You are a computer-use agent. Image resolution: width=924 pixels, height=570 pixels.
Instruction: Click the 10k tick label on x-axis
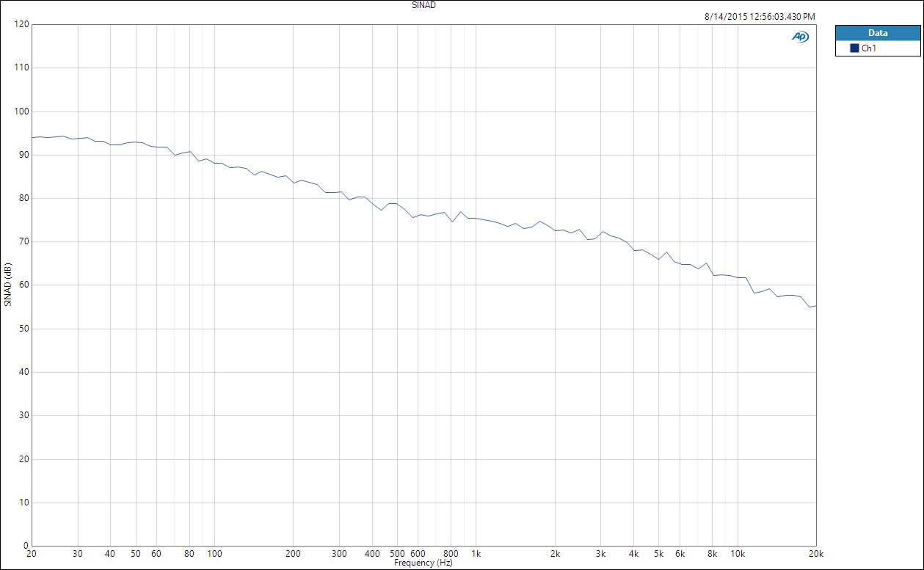738,554
